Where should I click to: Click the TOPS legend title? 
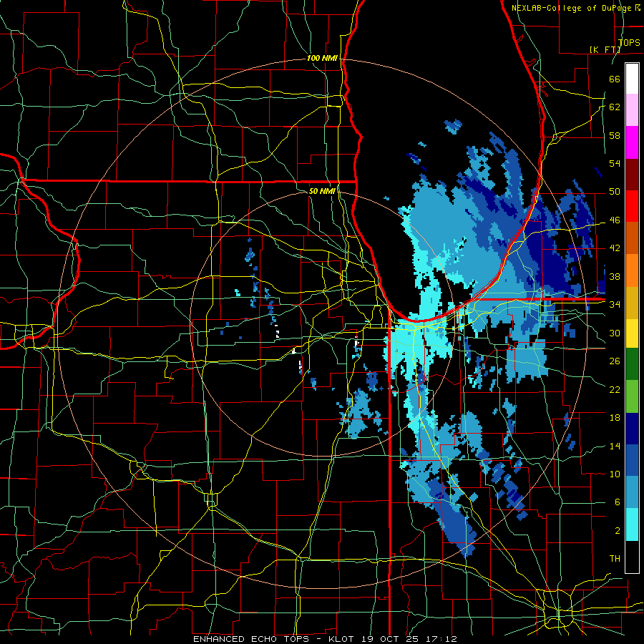click(x=629, y=42)
